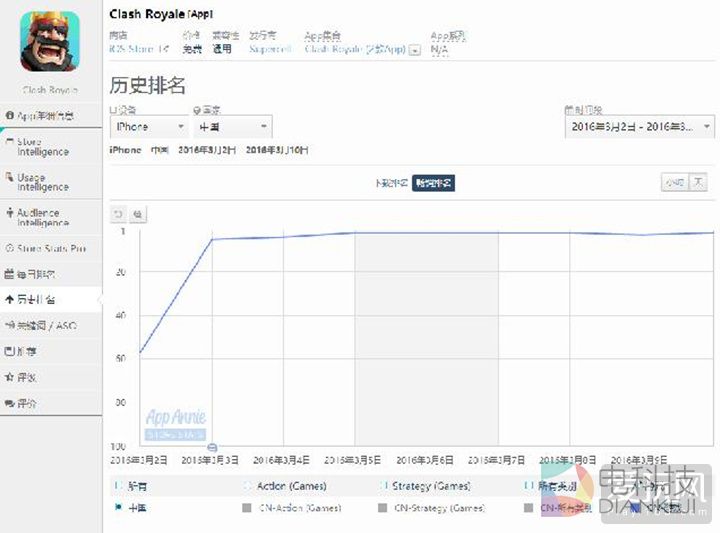Toggle the Action (Games) legend checkbox
Image resolution: width=720 pixels, height=533 pixels.
click(248, 485)
